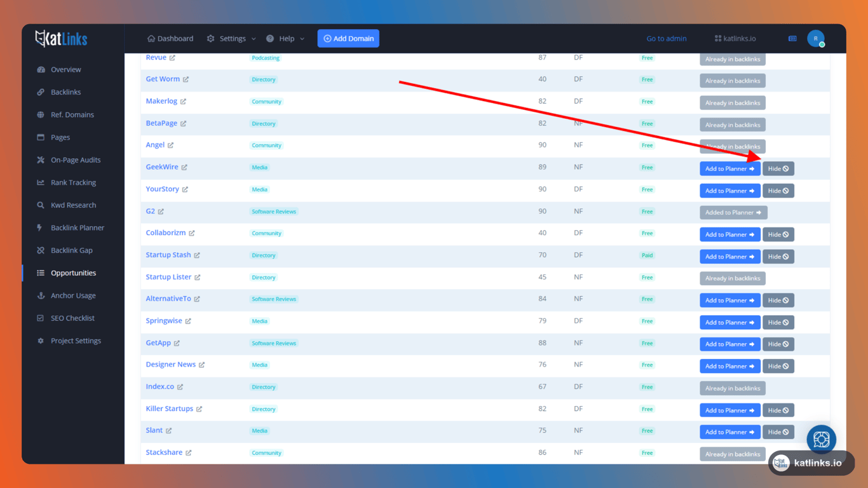The height and width of the screenshot is (488, 868).
Task: Click the blue ticket icon beside the avatar
Action: [x=792, y=39]
